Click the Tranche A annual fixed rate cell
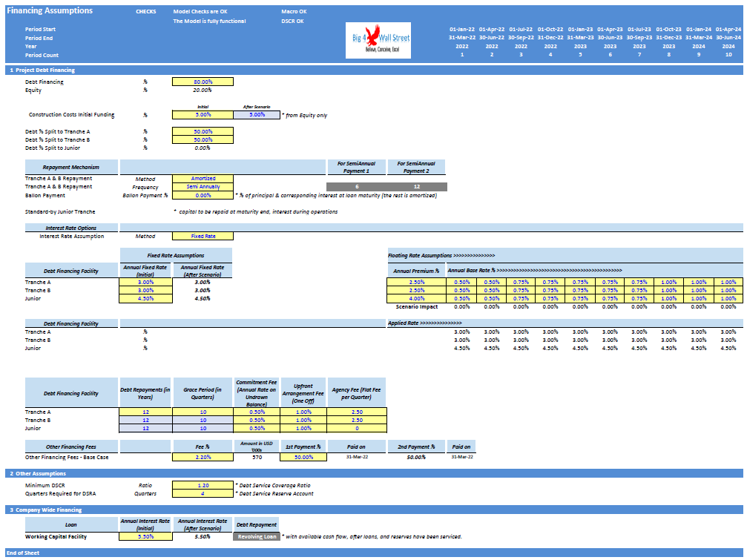This screenshot has height=560, width=747. [x=146, y=283]
